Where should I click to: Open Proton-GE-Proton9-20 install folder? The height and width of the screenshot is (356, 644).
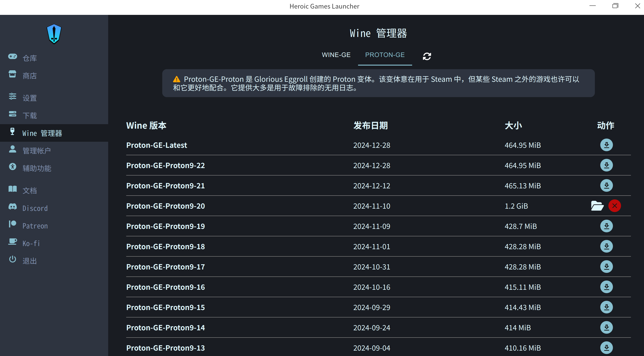coord(597,206)
